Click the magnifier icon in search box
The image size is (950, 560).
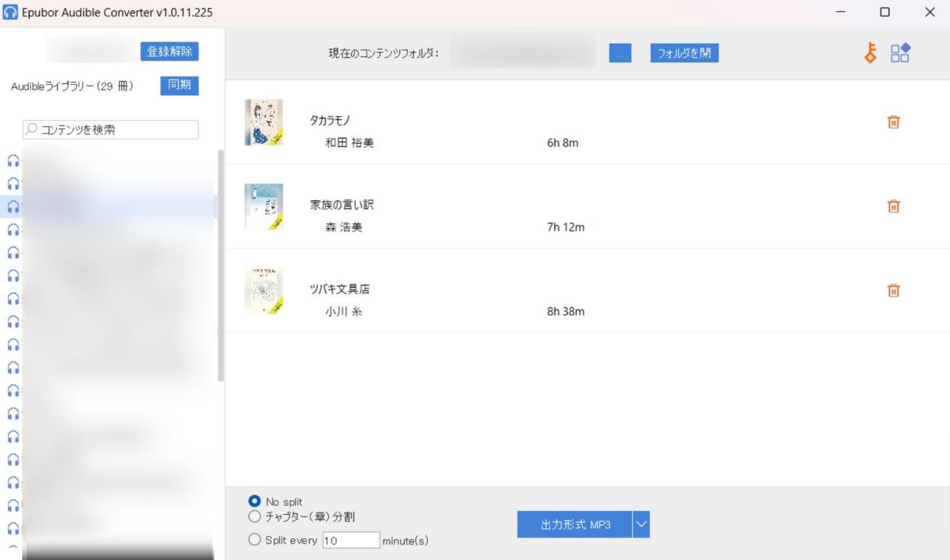(x=32, y=129)
